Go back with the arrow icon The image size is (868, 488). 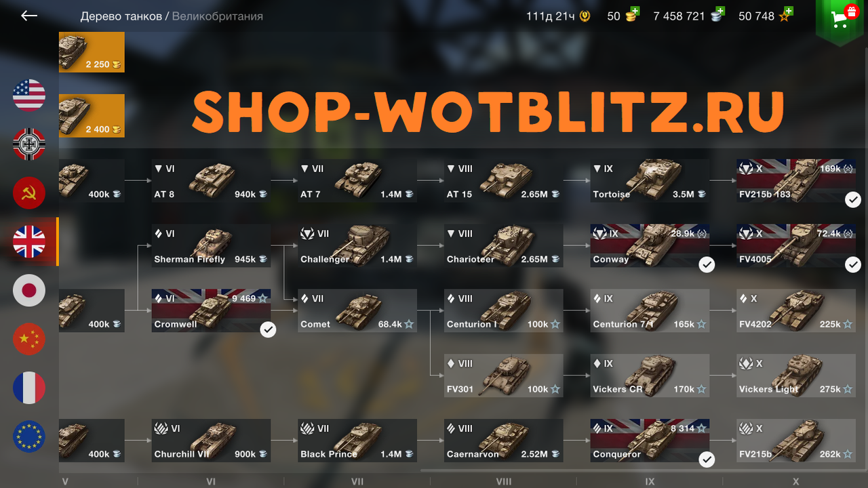pos(29,16)
